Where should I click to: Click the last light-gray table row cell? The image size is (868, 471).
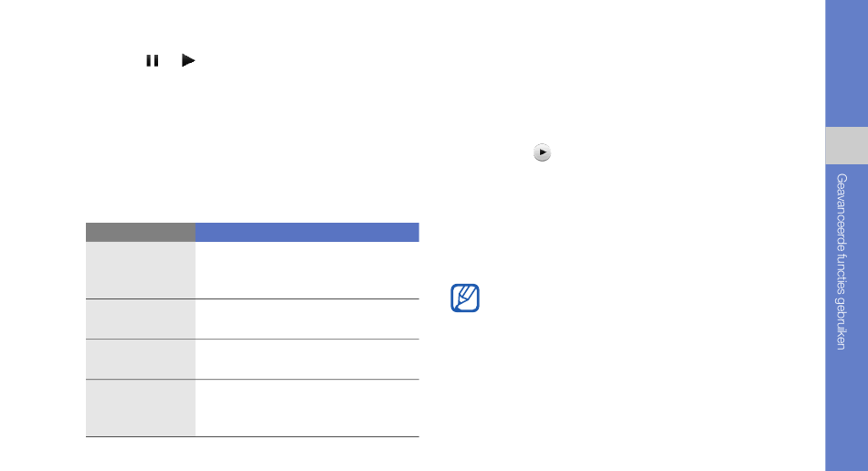tap(141, 408)
